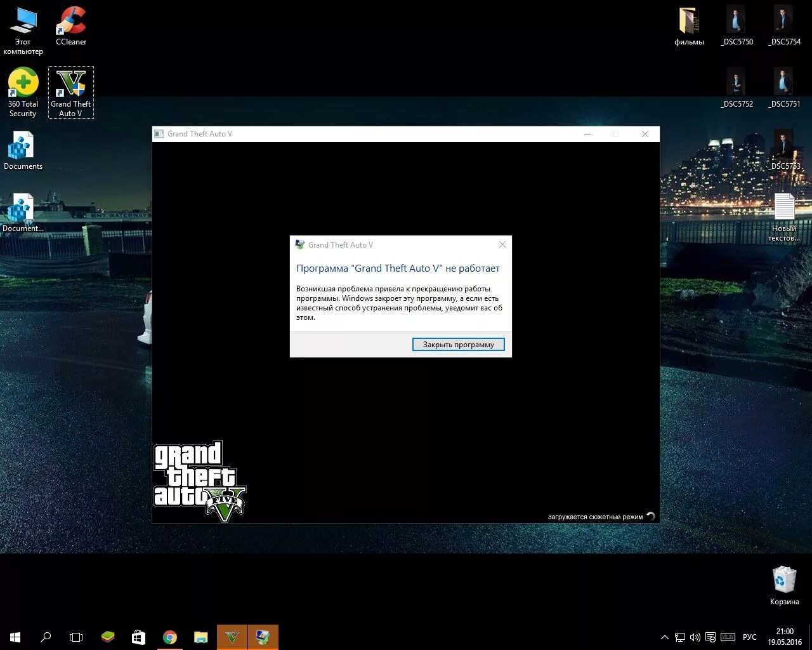Open the clock showing 21:00
812x650 pixels.
pos(785,637)
